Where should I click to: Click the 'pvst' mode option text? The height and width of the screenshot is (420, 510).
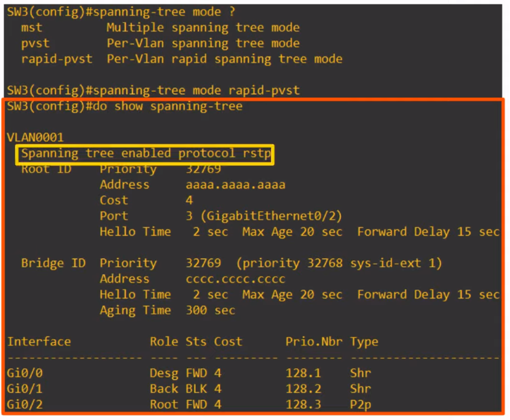tap(35, 43)
